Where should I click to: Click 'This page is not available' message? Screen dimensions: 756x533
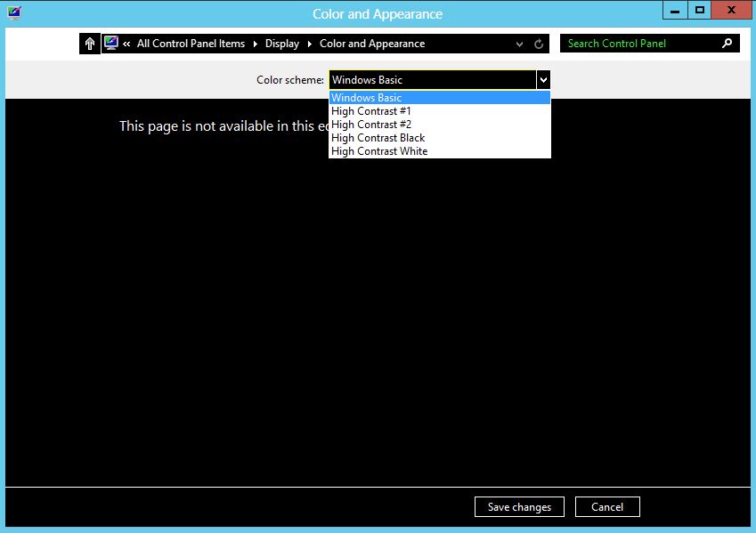pos(224,126)
